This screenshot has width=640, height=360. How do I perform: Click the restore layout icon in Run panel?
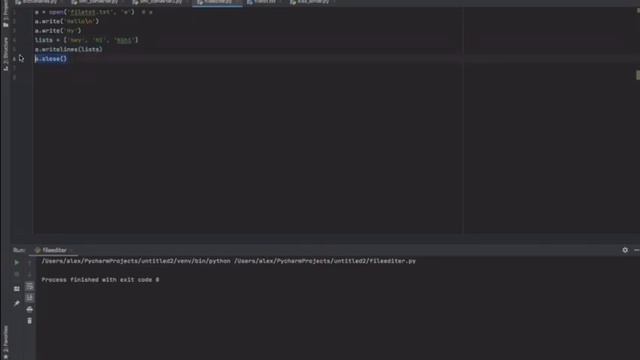[x=17, y=289]
